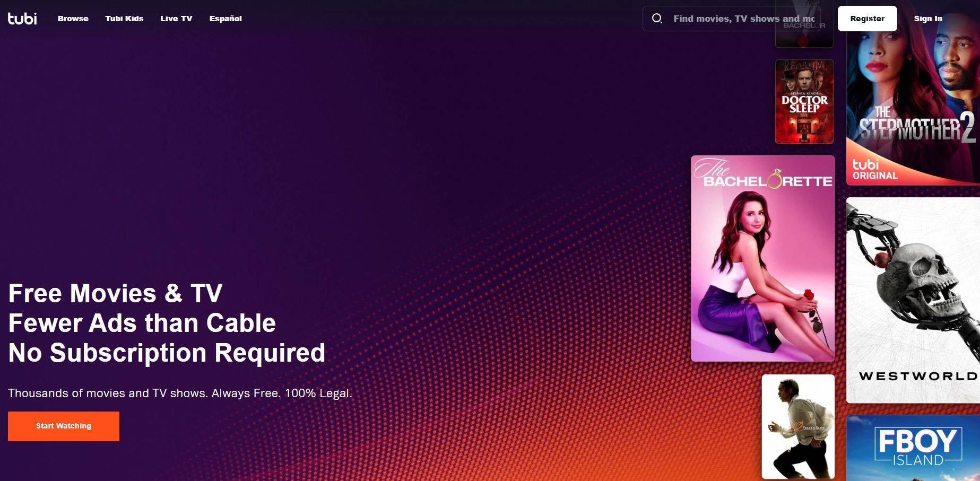Click the Register button

tap(867, 19)
